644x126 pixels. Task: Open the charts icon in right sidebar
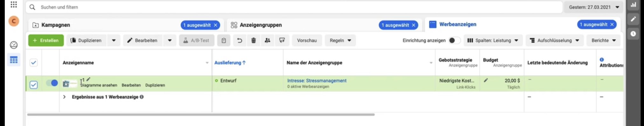click(x=634, y=4)
